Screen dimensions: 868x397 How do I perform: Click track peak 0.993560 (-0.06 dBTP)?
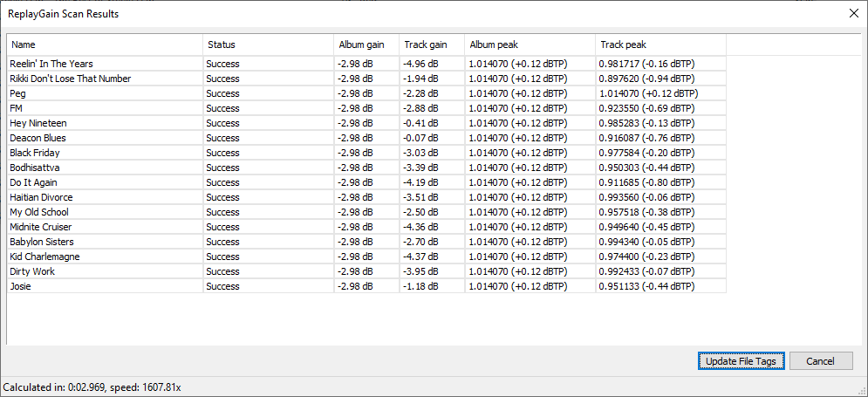coord(646,197)
